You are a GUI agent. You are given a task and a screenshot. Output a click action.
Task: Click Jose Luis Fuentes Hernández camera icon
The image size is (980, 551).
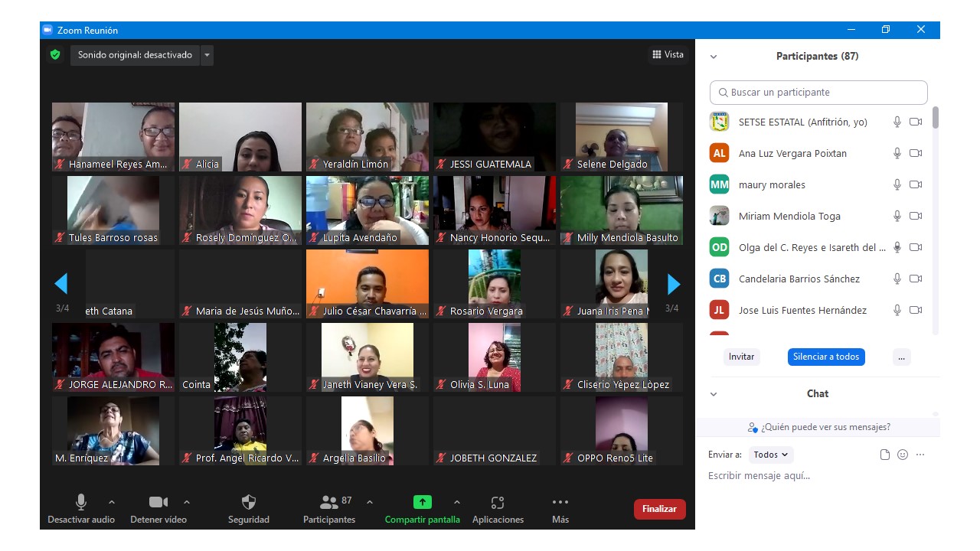click(x=916, y=310)
